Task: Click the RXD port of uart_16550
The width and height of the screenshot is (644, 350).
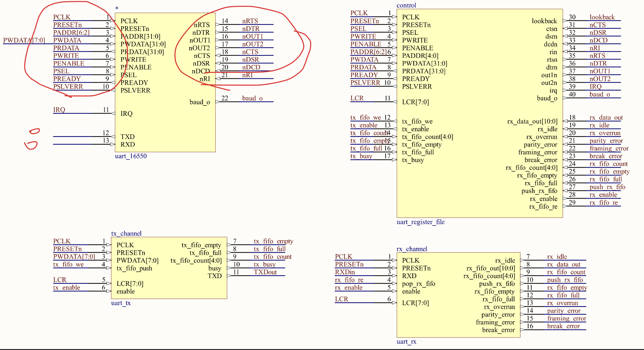Action: click(x=128, y=144)
